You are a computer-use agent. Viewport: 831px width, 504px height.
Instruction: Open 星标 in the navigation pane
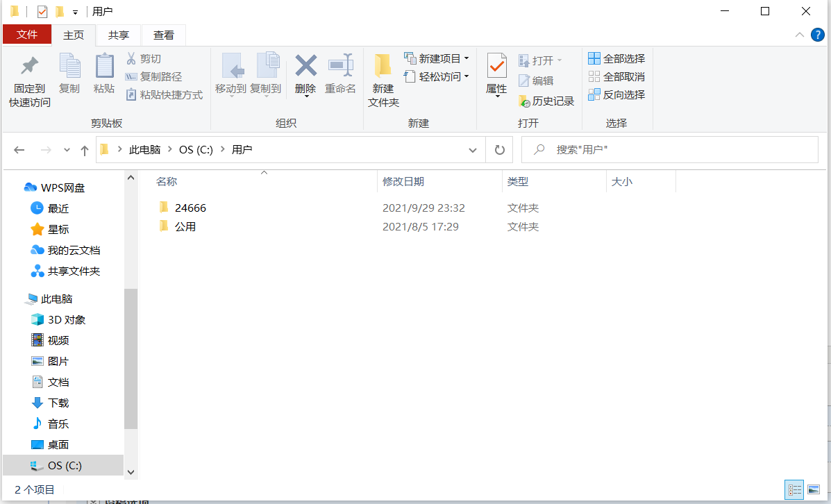coord(51,230)
